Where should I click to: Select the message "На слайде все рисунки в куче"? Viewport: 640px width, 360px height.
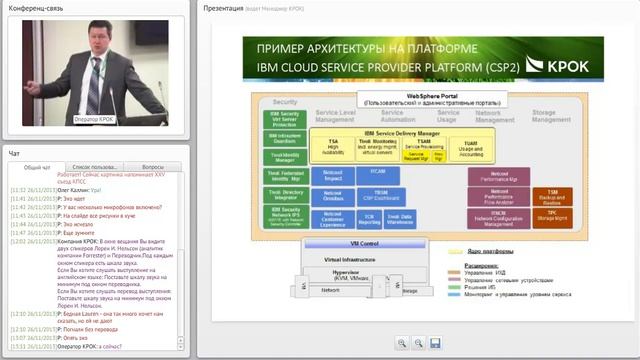tap(73, 216)
